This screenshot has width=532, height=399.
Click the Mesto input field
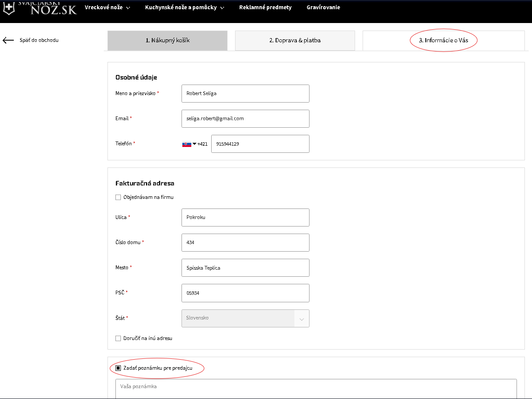click(246, 268)
